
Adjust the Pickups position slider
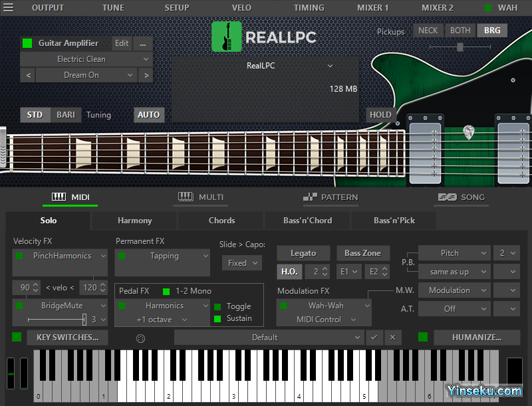460,47
